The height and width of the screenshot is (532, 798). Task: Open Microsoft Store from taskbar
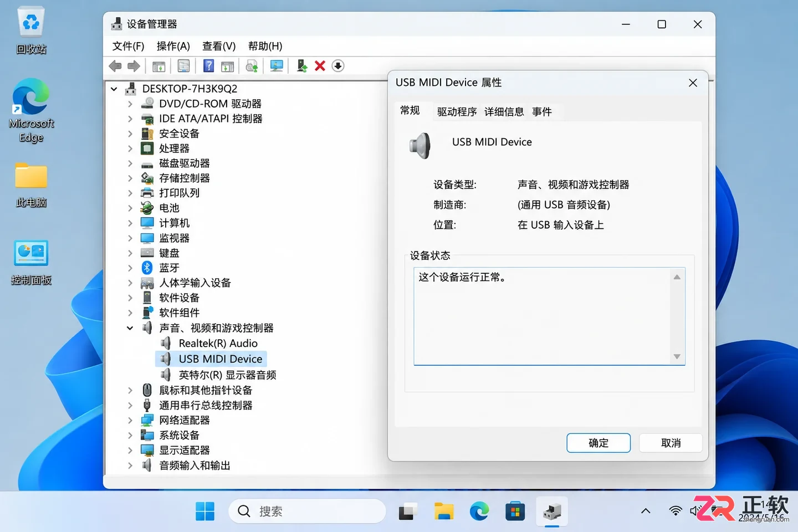(x=515, y=511)
